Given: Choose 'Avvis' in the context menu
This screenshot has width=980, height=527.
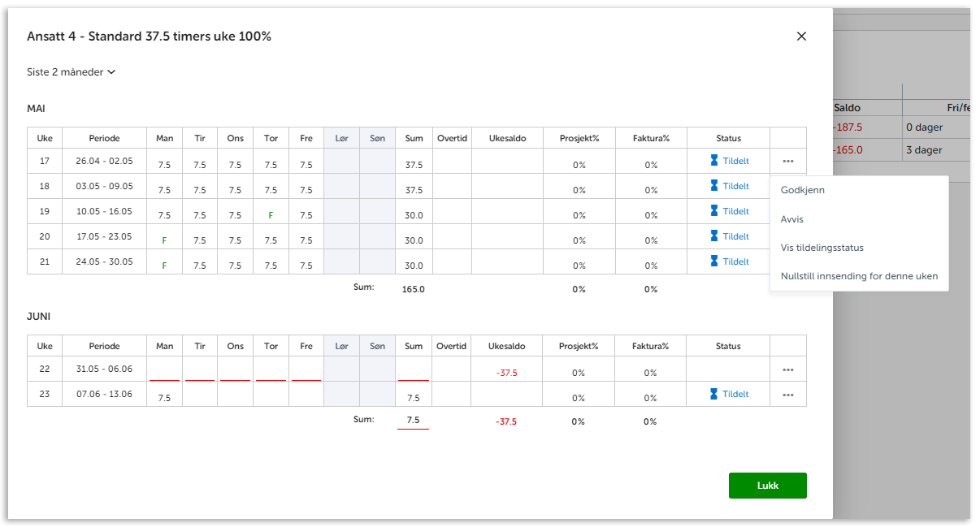Looking at the screenshot, I should click(791, 219).
